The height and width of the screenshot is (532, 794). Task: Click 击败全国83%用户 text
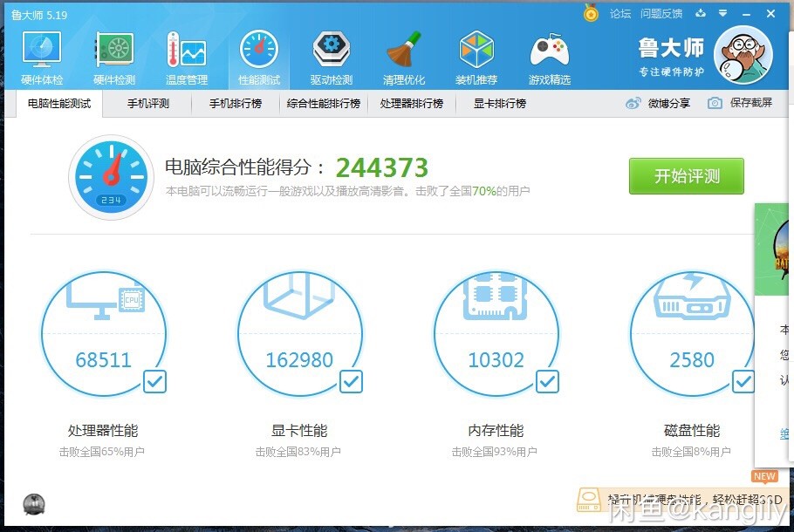pos(298,452)
